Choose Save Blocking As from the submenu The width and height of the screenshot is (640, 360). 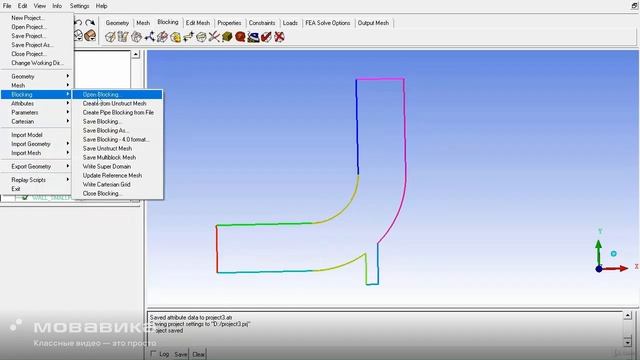click(x=118, y=130)
